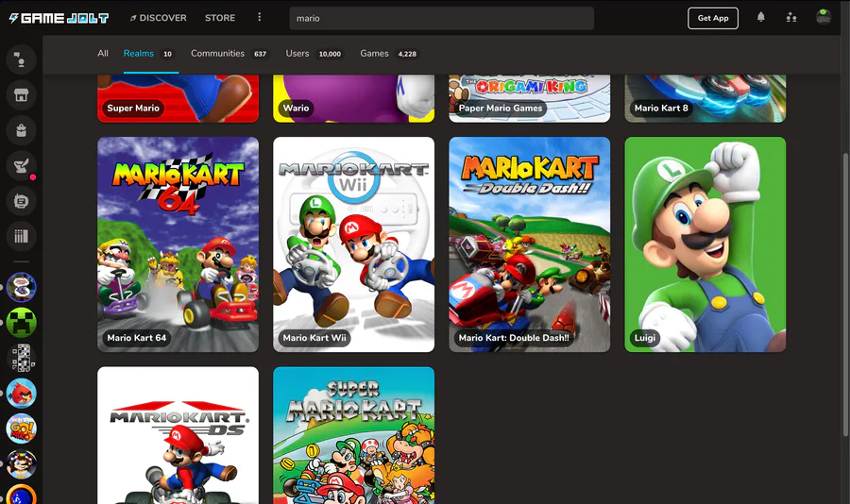
Task: Click the Games count '4,228' badge
Action: click(x=407, y=54)
